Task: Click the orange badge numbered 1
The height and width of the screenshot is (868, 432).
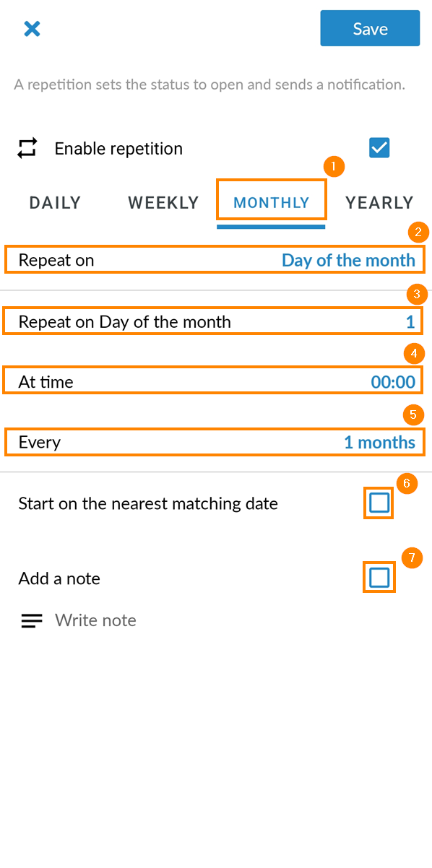Action: pos(333,166)
